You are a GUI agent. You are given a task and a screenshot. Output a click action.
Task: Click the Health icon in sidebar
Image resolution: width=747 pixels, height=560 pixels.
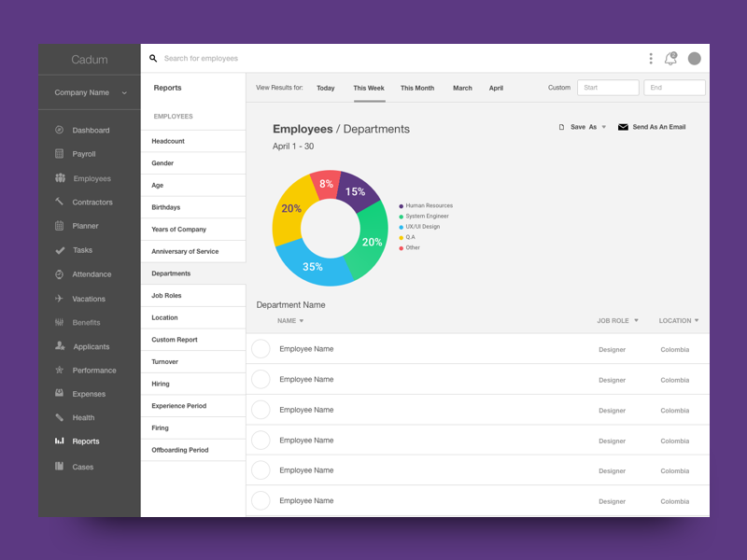click(x=59, y=417)
